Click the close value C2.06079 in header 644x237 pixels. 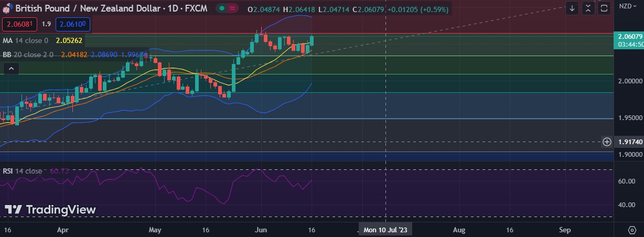click(x=369, y=9)
